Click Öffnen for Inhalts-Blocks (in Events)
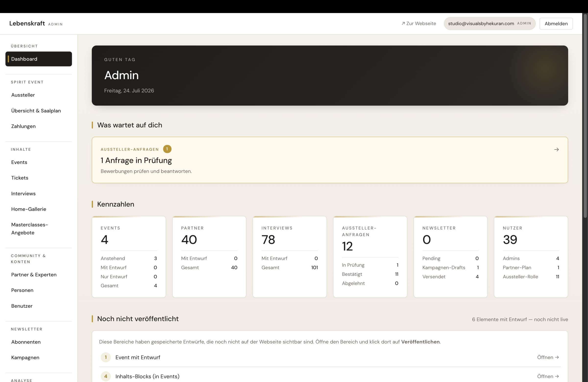The width and height of the screenshot is (588, 382). click(548, 376)
